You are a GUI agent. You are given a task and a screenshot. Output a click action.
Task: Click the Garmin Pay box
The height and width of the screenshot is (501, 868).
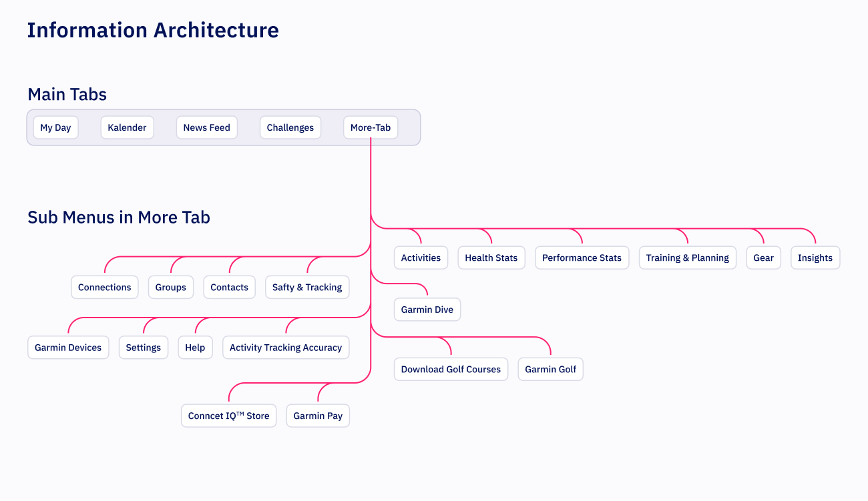(x=318, y=416)
